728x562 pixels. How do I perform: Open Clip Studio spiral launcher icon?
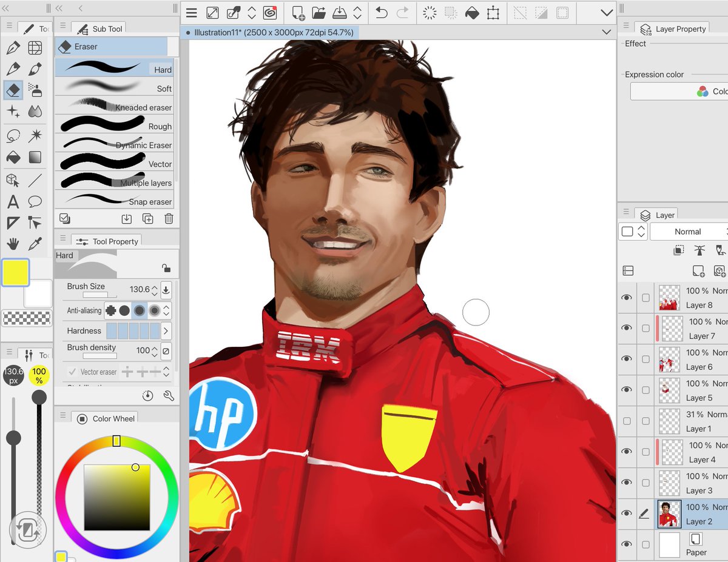270,13
